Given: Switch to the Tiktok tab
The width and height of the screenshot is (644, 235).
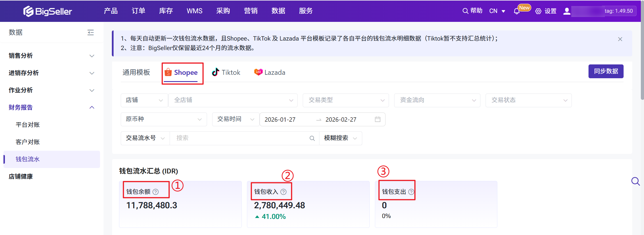Looking at the screenshot, I should click(226, 72).
